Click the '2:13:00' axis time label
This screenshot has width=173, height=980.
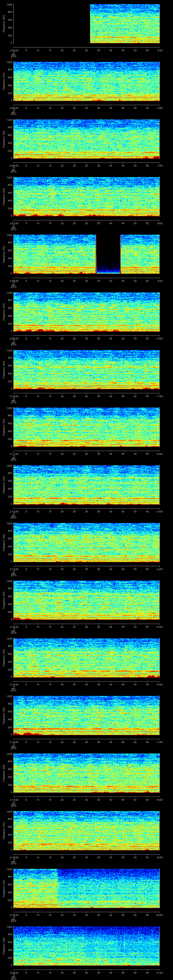tap(14, 569)
